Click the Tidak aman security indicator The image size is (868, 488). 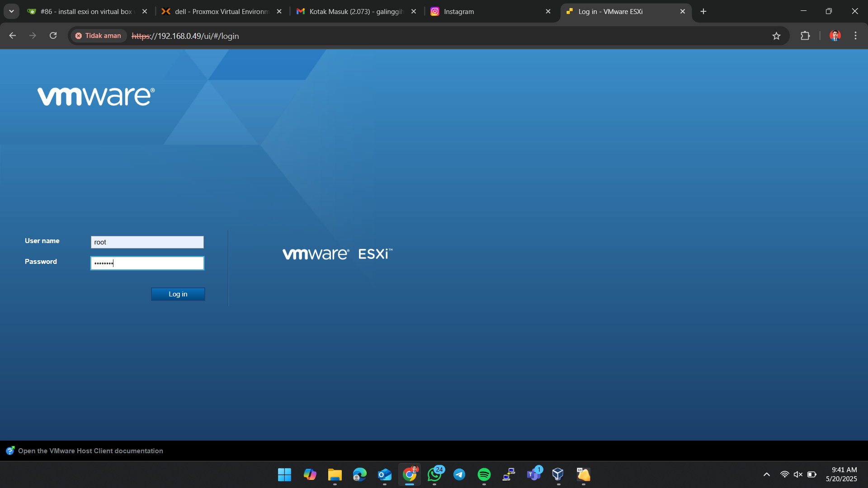(x=99, y=36)
